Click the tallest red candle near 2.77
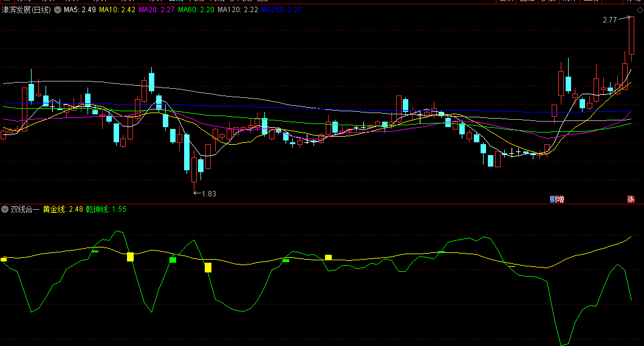The width and height of the screenshot is (644, 346). pyautogui.click(x=631, y=36)
